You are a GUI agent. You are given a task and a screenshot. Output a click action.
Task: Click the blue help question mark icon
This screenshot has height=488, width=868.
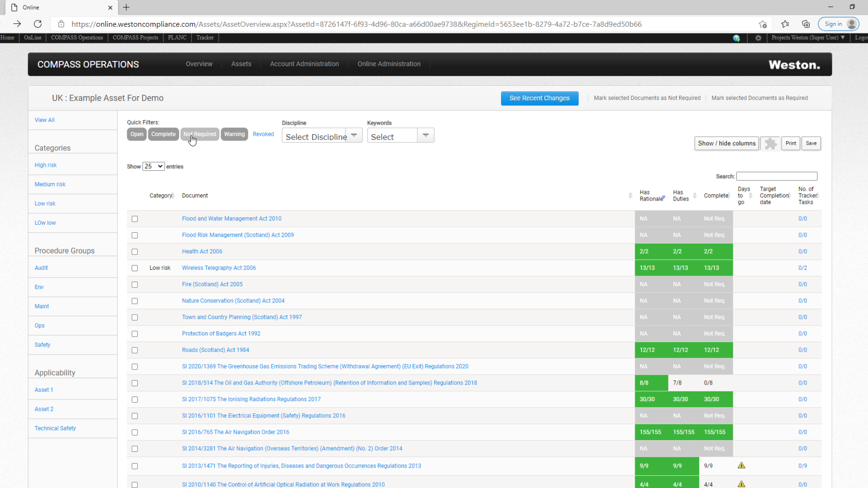pos(736,38)
